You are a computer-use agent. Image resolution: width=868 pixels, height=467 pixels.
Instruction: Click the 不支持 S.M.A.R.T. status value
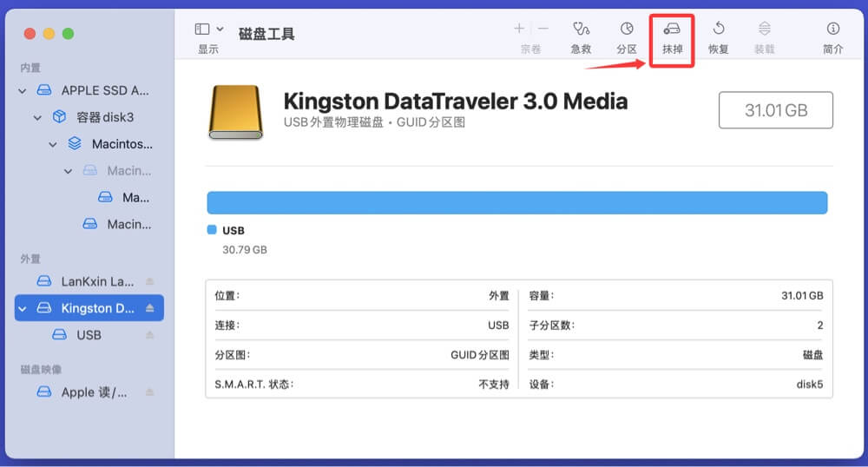[x=494, y=384]
